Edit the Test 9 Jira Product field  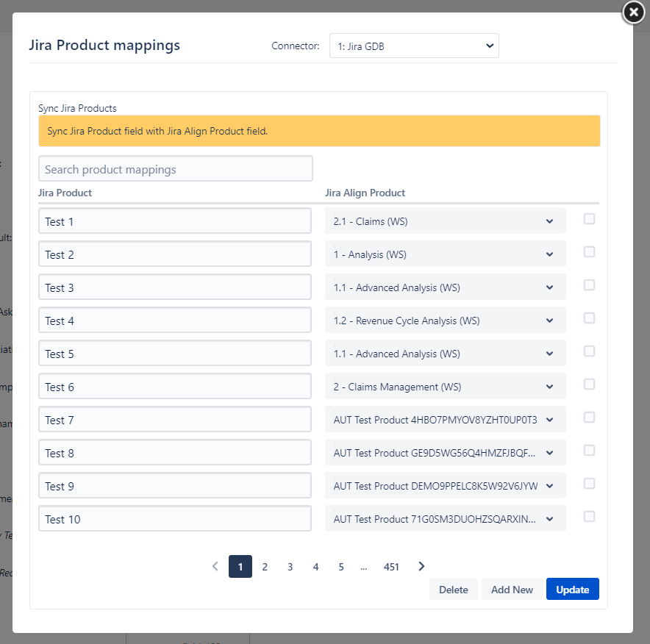click(x=175, y=486)
